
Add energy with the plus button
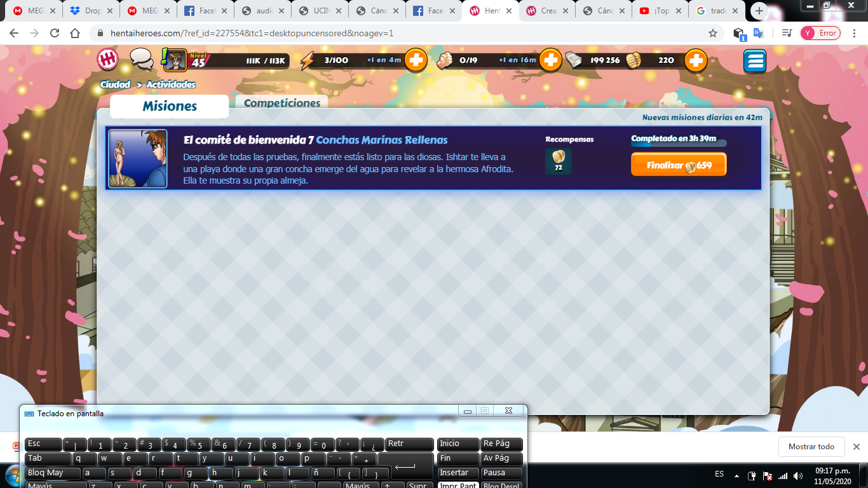click(x=416, y=60)
